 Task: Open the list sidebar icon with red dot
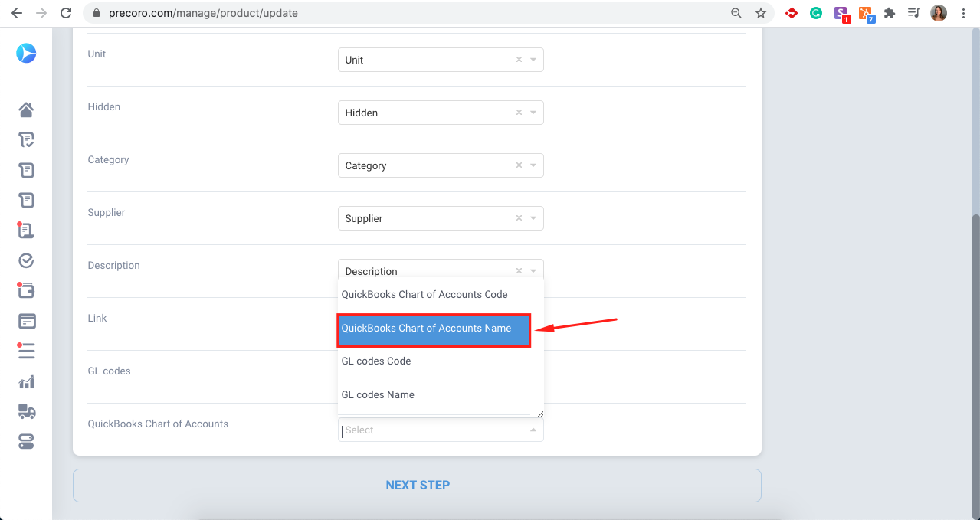click(x=26, y=351)
